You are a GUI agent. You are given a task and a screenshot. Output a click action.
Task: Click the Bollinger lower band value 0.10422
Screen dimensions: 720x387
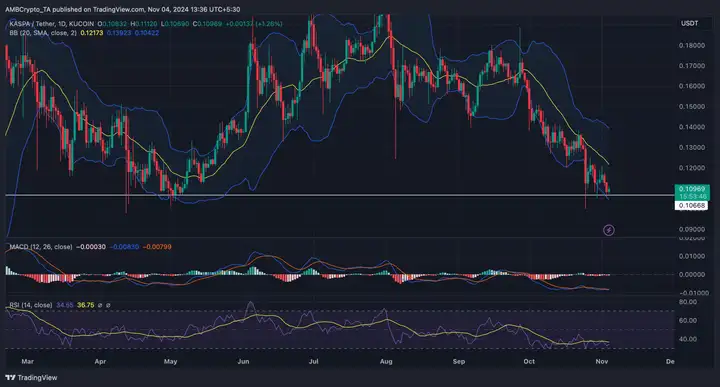(146, 33)
